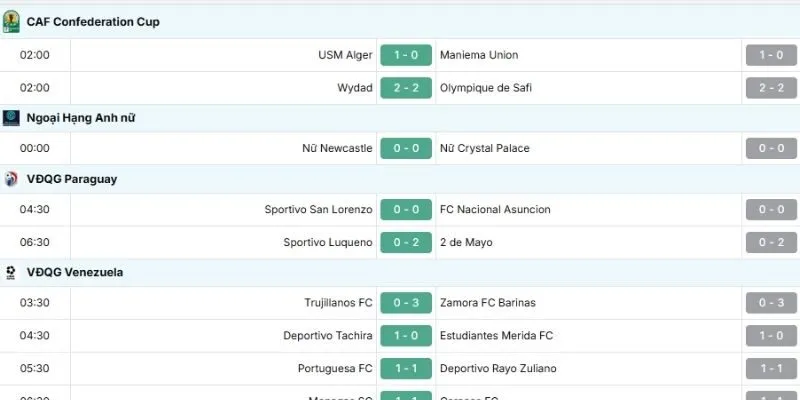The height and width of the screenshot is (400, 800).
Task: Click the Ngoại Hạng Anh nữ league icon
Action: click(x=11, y=118)
